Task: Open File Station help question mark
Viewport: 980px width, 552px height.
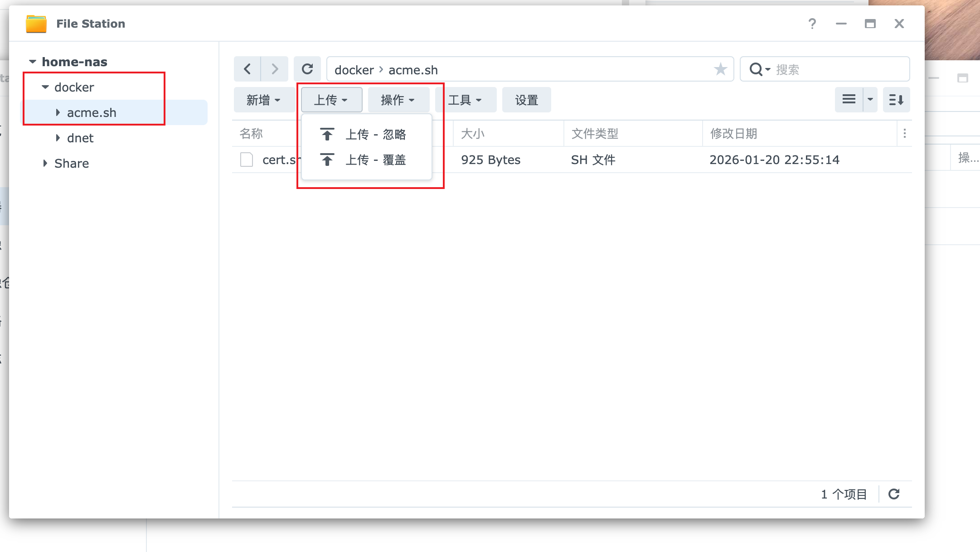Action: pos(812,24)
